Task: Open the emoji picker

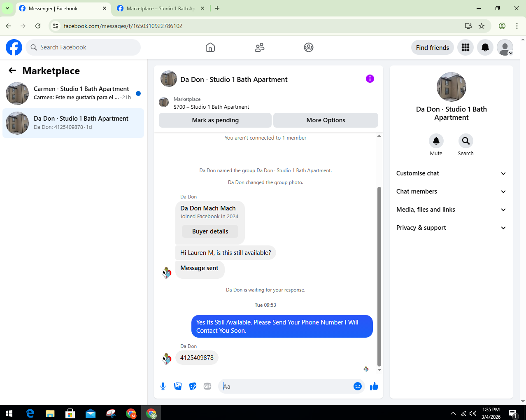Action: 358,386
